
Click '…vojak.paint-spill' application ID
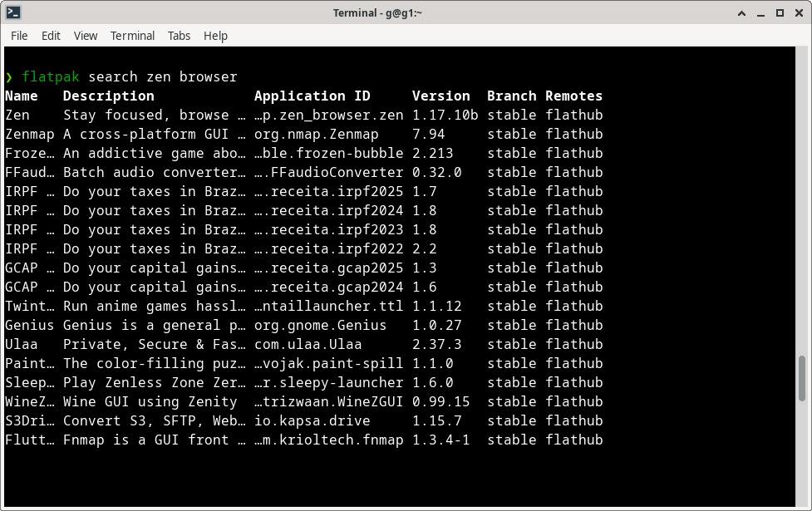click(329, 364)
